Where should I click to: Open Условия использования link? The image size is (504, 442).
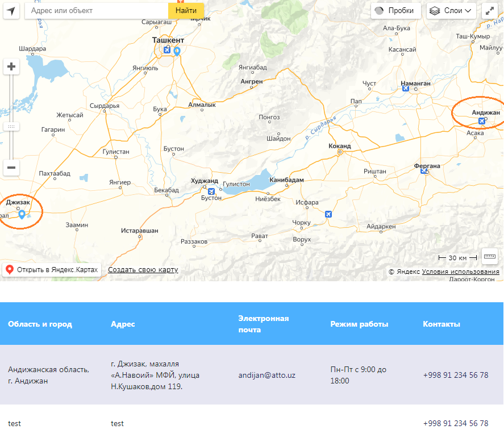point(460,272)
